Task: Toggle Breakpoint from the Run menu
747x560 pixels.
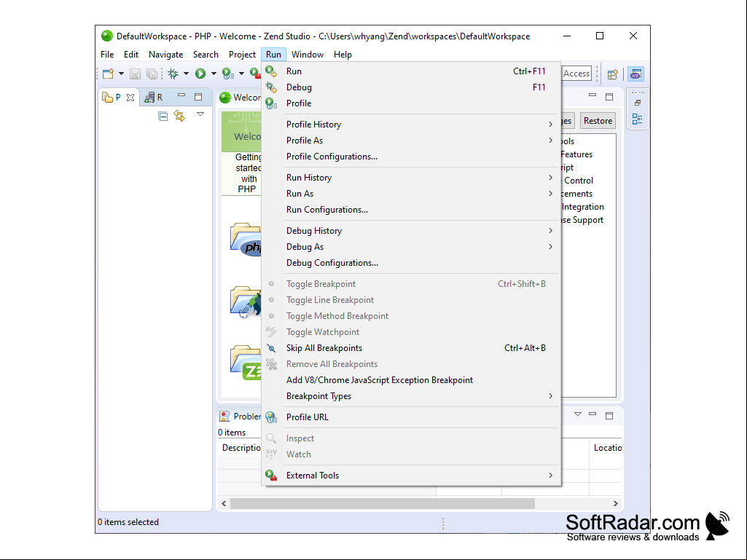Action: 410,284
